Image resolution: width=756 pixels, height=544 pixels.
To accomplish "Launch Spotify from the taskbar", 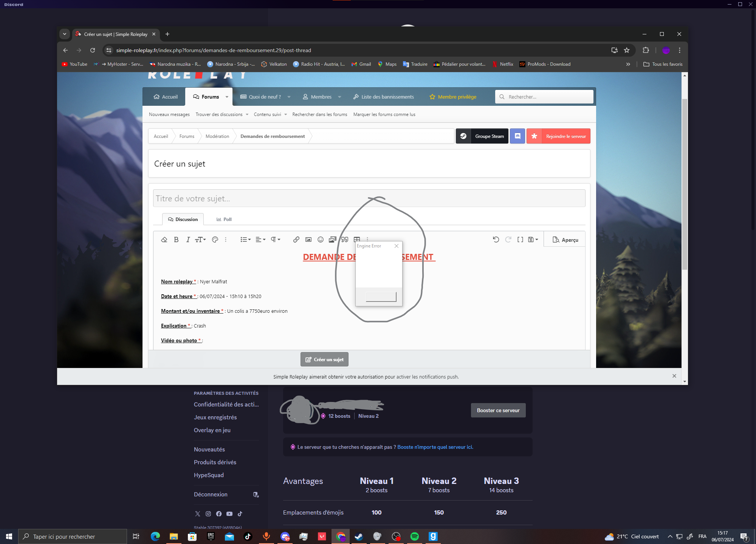I will click(x=415, y=536).
